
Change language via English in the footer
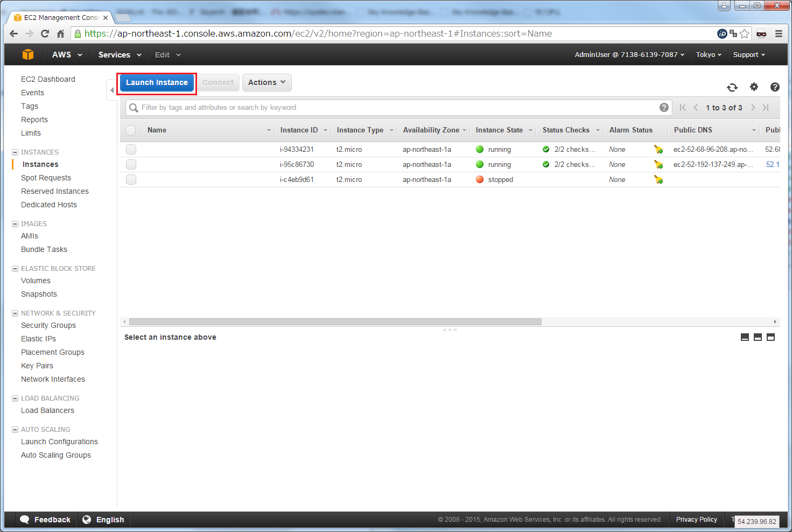pos(103,520)
